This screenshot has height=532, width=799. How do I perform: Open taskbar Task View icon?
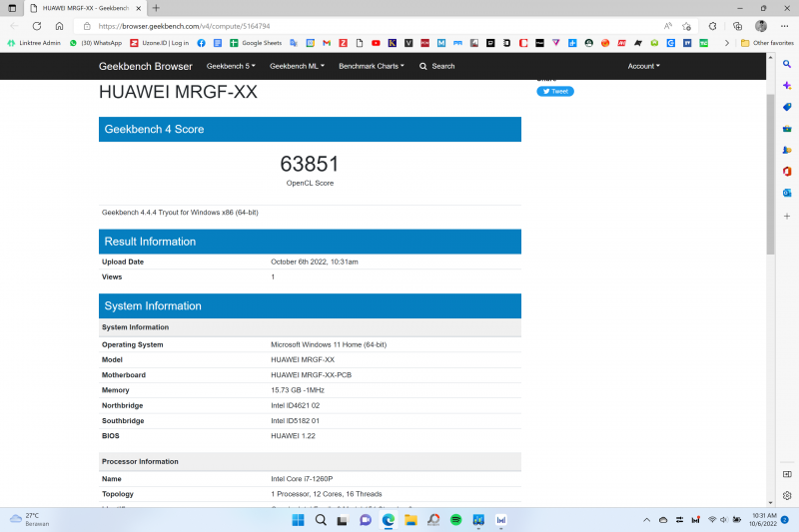coord(342,520)
